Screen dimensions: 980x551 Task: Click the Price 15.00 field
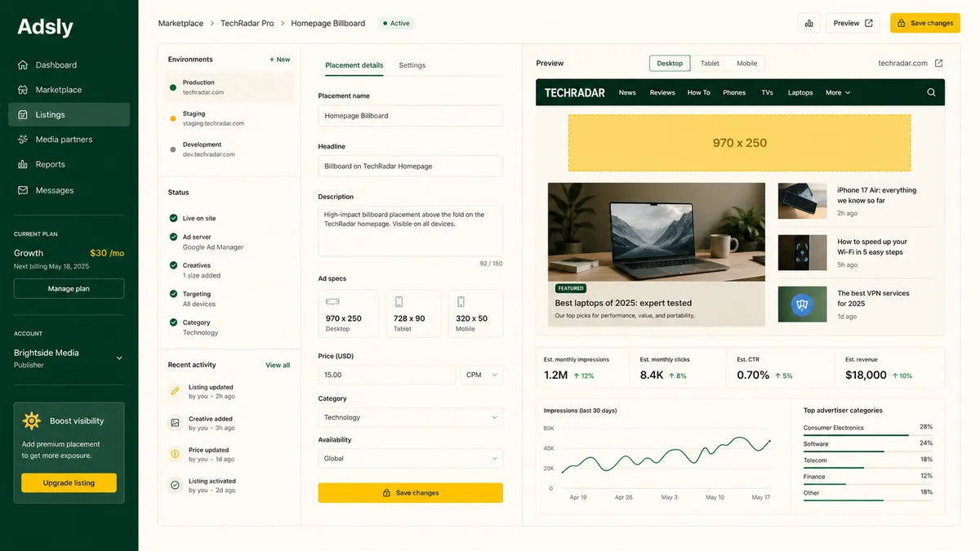[x=387, y=375]
